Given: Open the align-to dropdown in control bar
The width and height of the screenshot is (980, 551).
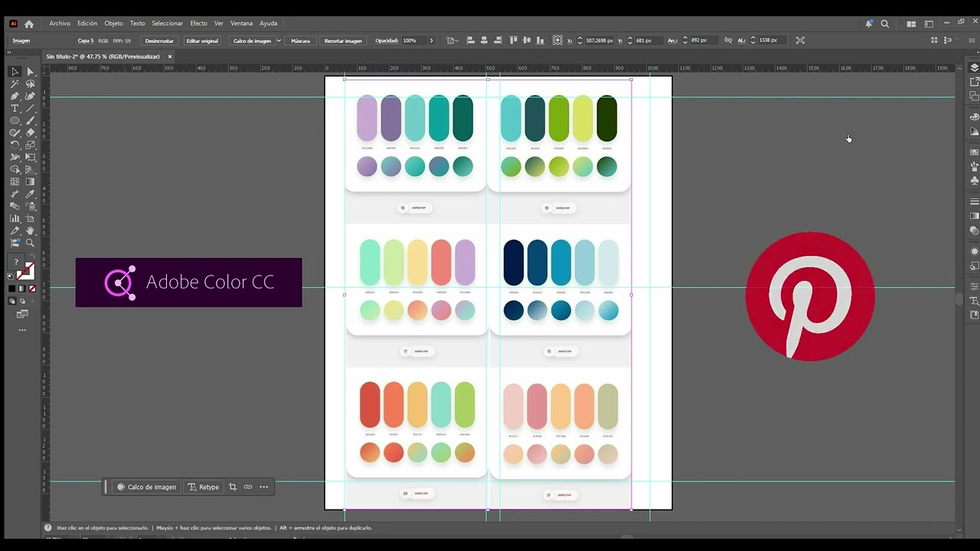Looking at the screenshot, I should point(452,41).
